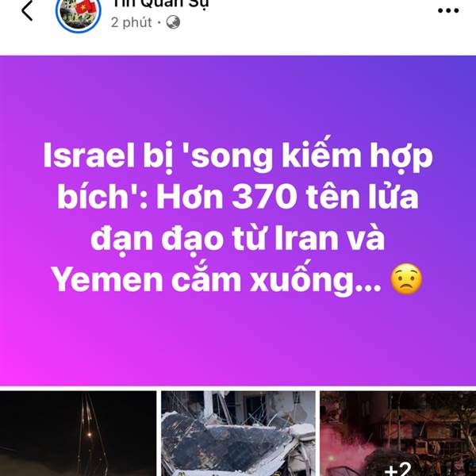Screen dimensions: 476x476
Task: Click the 'đạn đạo từ Iran và' line
Action: click(x=238, y=239)
